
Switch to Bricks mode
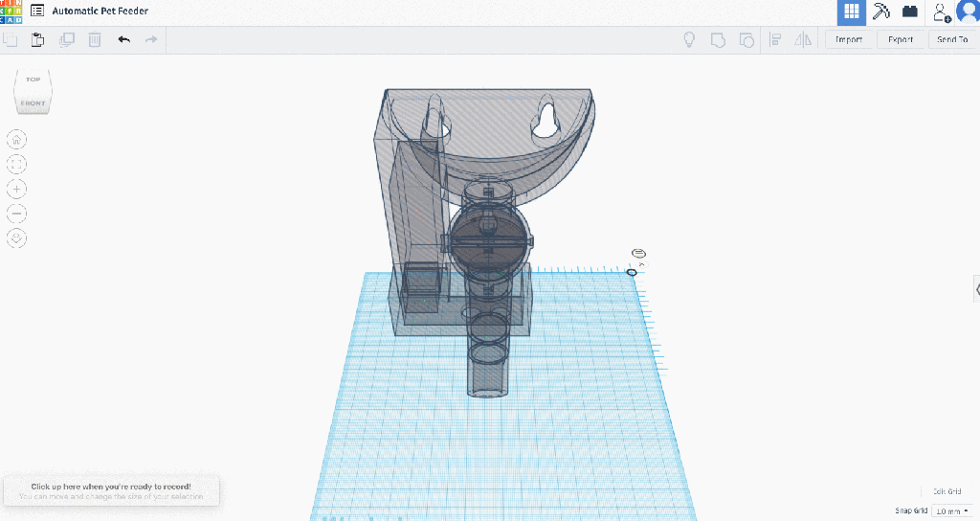click(909, 12)
